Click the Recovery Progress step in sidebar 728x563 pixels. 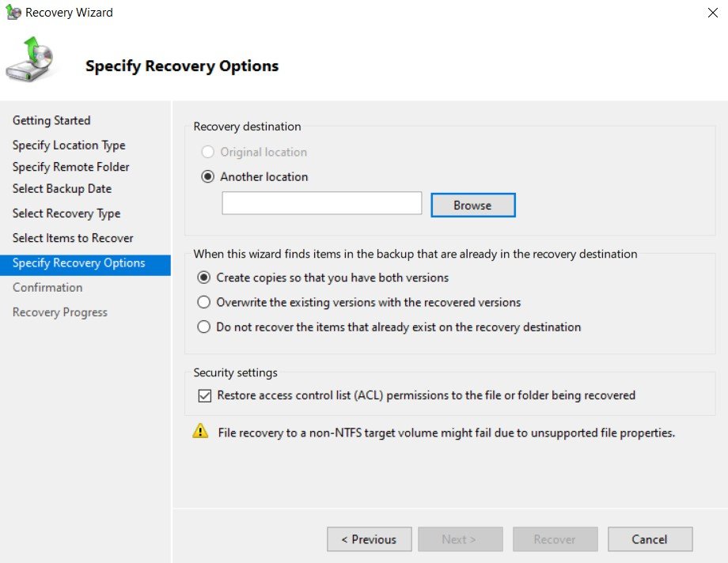pyautogui.click(x=60, y=312)
